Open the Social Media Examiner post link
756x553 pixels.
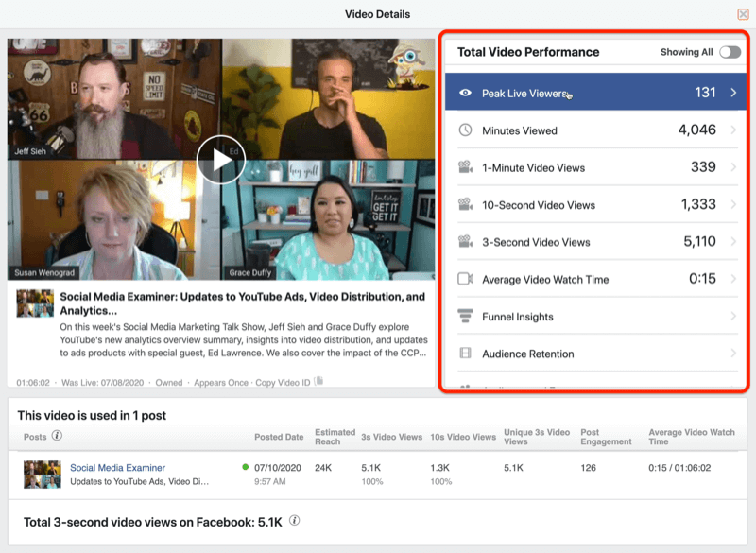(x=117, y=467)
